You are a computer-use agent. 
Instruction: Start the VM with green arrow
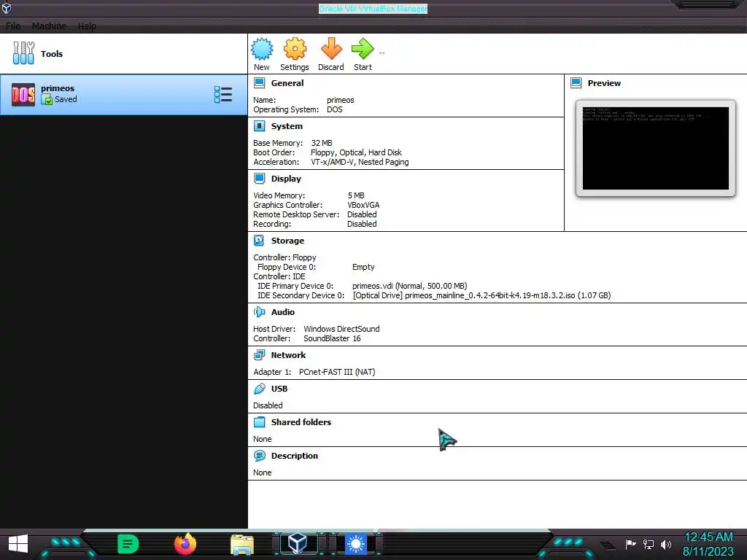[363, 49]
